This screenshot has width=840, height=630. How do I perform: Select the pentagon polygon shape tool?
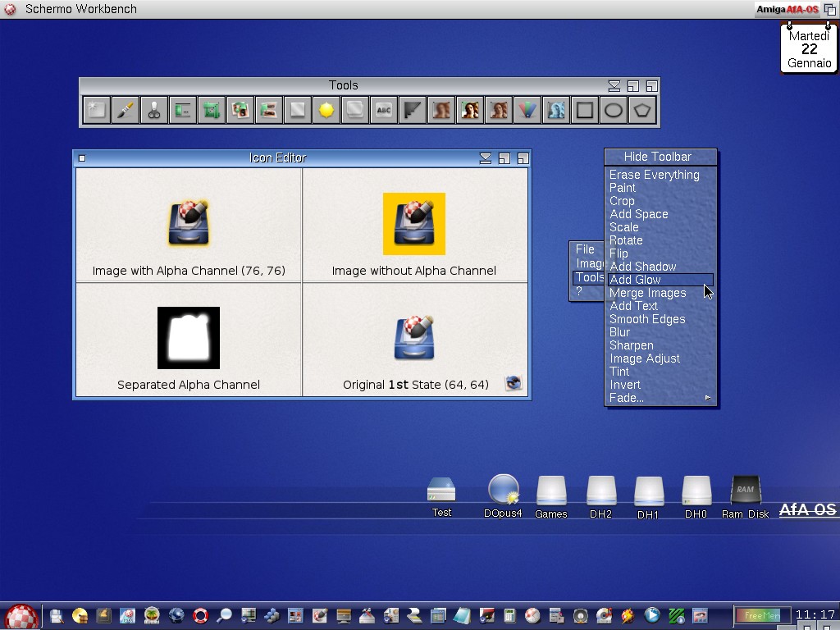point(642,110)
